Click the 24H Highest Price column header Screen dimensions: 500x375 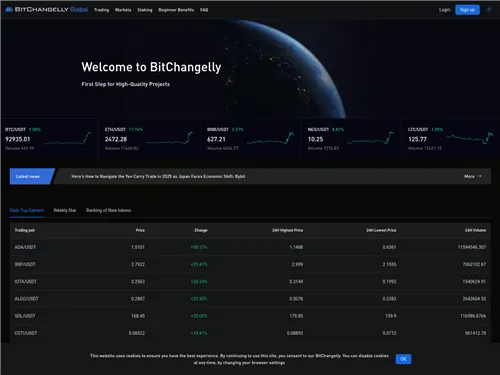287,230
